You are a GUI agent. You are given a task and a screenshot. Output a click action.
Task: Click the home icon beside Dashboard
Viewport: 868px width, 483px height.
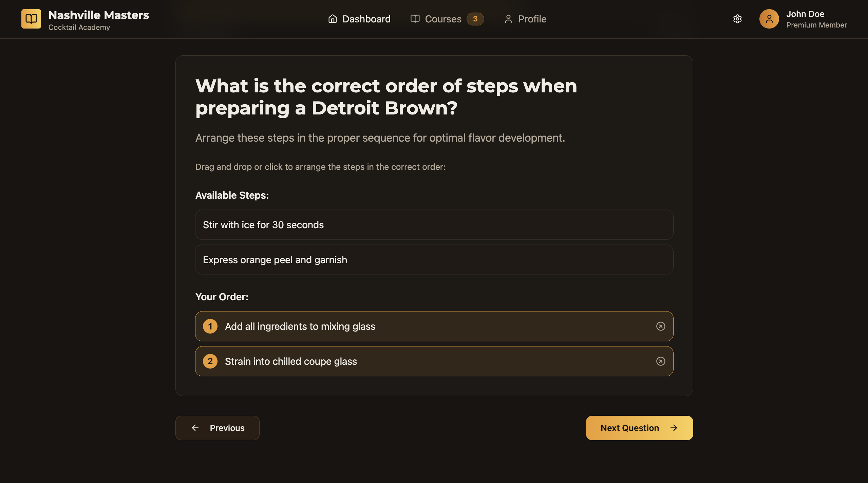[333, 19]
